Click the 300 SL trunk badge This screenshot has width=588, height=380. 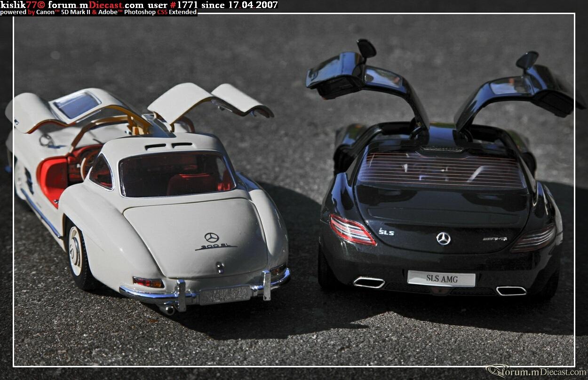tap(215, 247)
